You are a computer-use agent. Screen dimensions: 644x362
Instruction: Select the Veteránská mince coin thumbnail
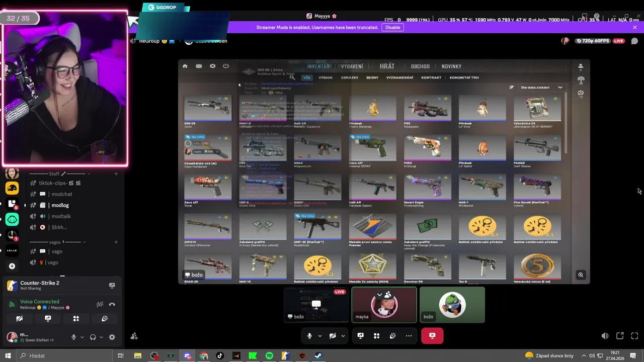(x=537, y=266)
